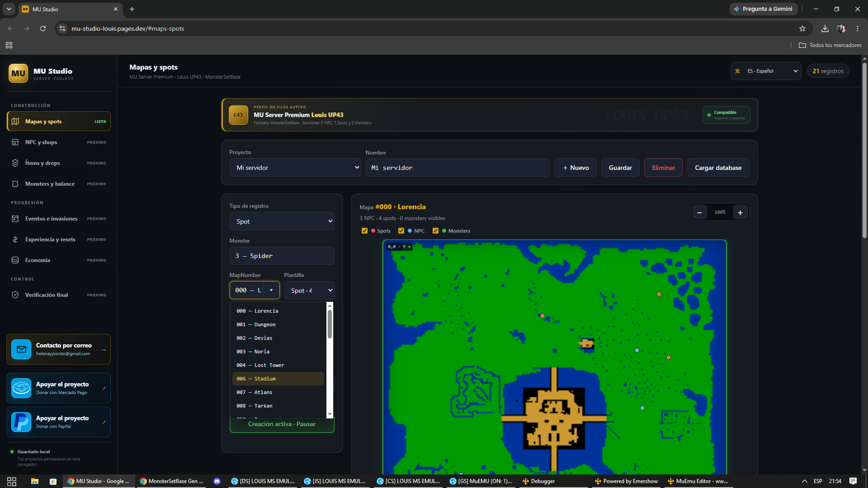Select 000 – Lorencia from the list
Image resolution: width=868 pixels, height=488 pixels.
(x=278, y=311)
